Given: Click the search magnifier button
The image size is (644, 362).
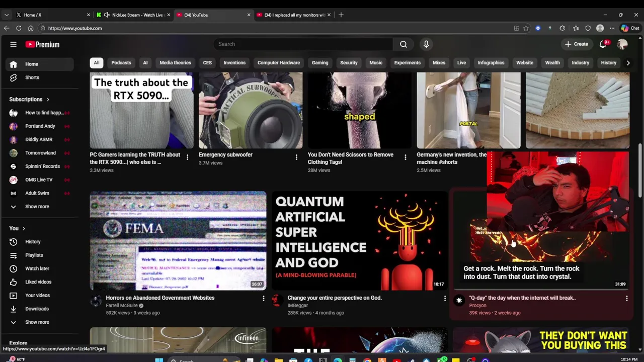Looking at the screenshot, I should 404,44.
